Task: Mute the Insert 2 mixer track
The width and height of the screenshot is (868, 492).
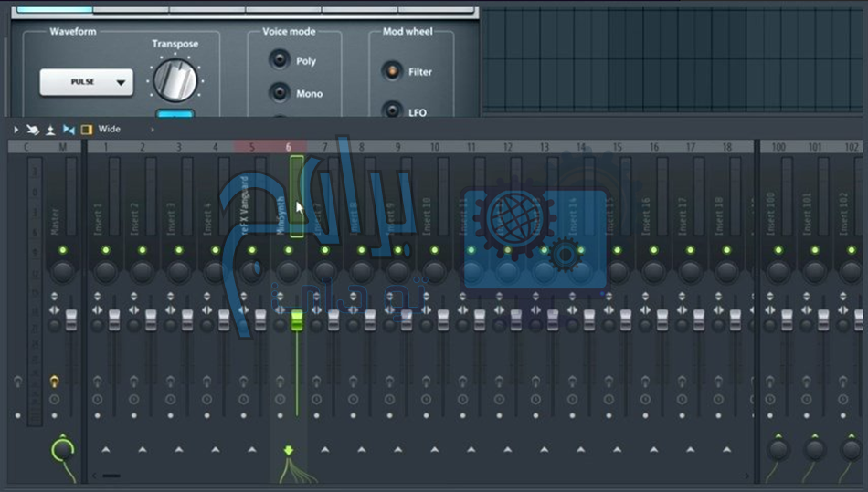Action: coord(143,249)
